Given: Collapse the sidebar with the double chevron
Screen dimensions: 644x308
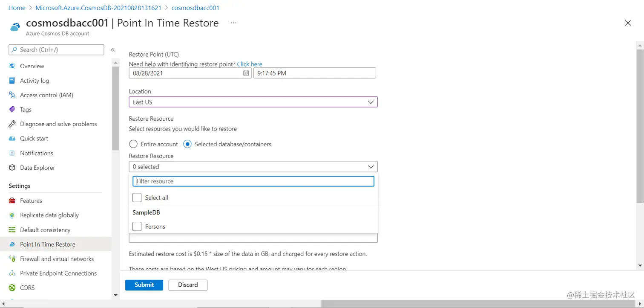Looking at the screenshot, I should pos(113,50).
